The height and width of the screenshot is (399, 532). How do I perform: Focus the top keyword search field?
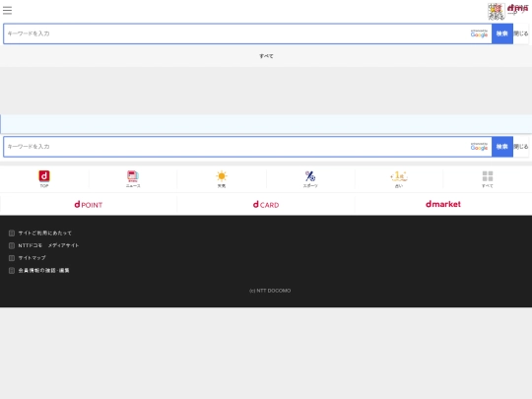[x=236, y=33]
